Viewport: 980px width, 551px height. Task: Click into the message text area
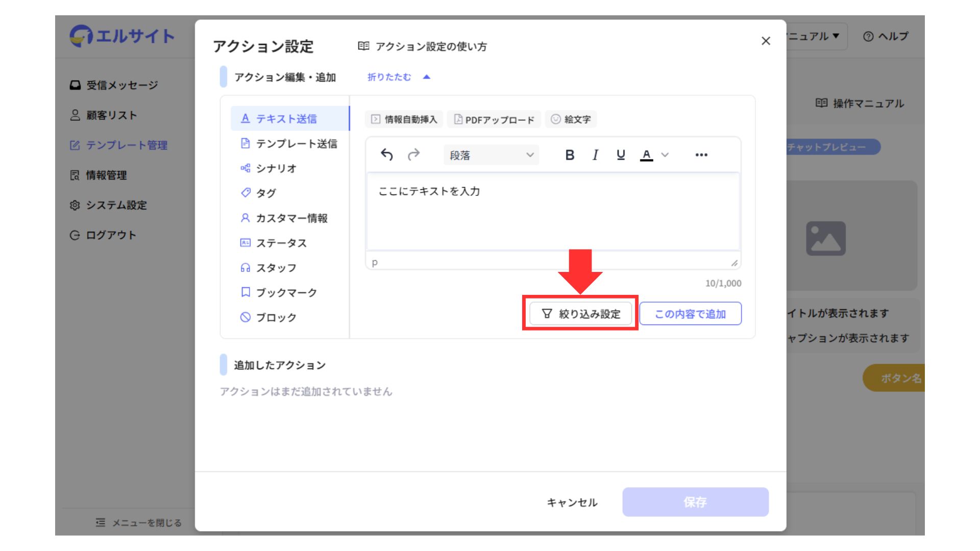click(553, 212)
